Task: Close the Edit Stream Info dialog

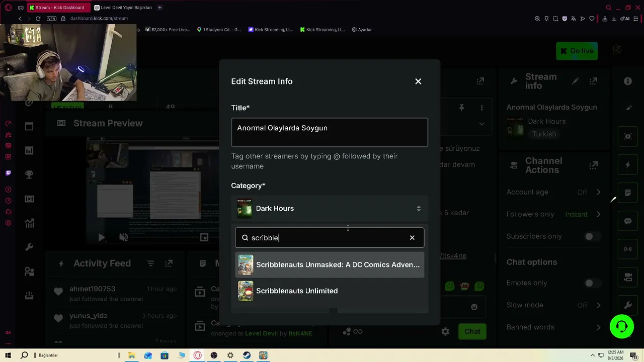Action: point(418,81)
